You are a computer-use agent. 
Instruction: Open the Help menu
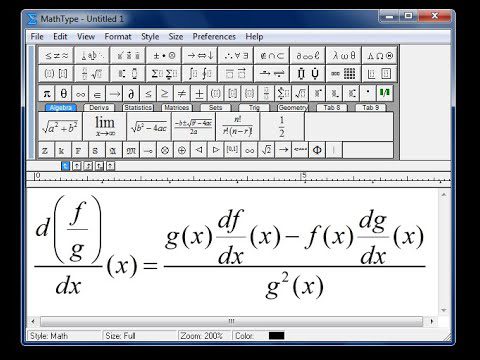(254, 36)
